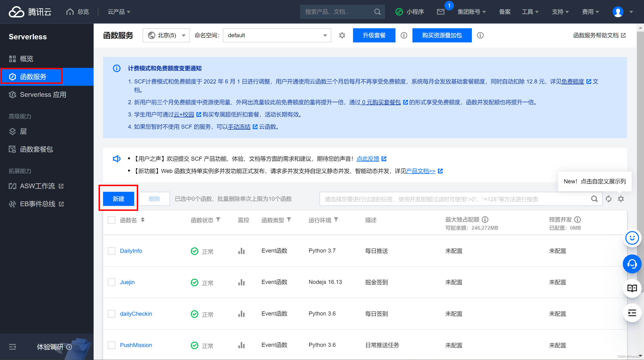
Task: Open the documentation book floating button
Action: tap(632, 288)
